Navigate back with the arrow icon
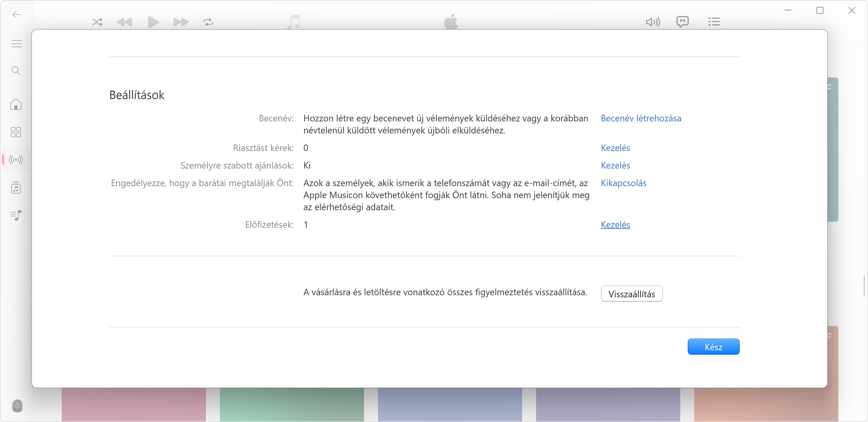This screenshot has width=868, height=422. coord(16,14)
